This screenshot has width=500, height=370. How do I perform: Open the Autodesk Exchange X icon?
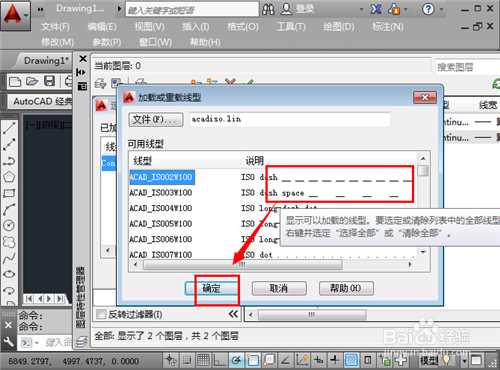376,9
